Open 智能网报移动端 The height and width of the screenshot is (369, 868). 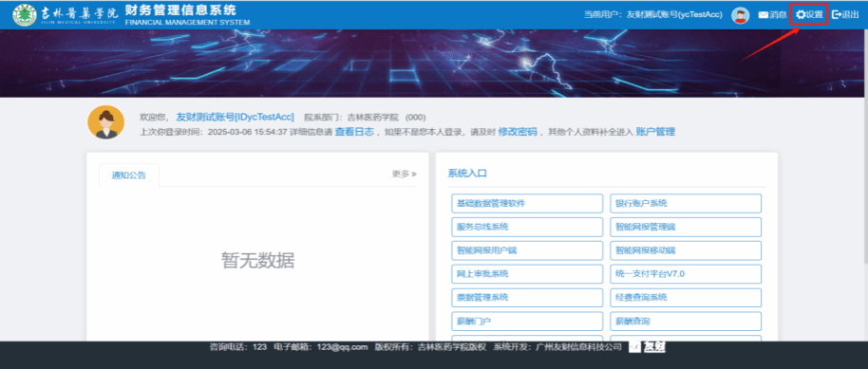coord(686,250)
